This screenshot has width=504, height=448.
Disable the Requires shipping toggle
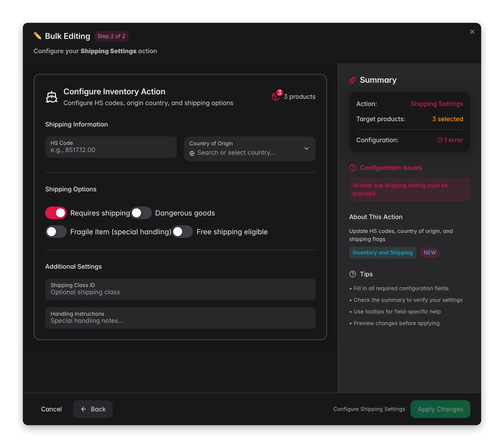pyautogui.click(x=56, y=213)
